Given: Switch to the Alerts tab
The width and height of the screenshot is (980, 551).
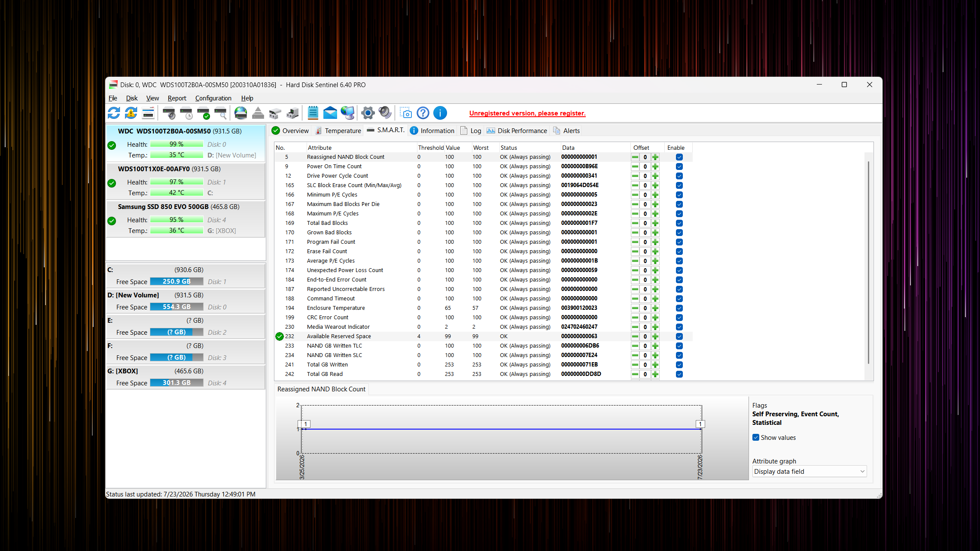Looking at the screenshot, I should [x=566, y=131].
